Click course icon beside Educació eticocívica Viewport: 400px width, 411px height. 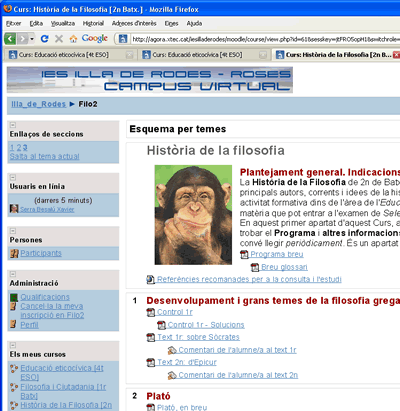pos(14,368)
